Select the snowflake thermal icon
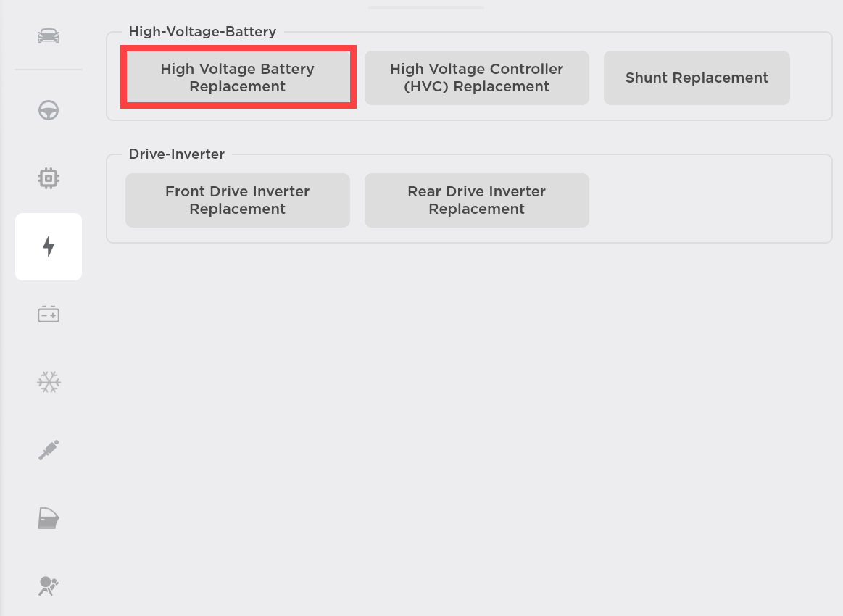 (x=49, y=382)
